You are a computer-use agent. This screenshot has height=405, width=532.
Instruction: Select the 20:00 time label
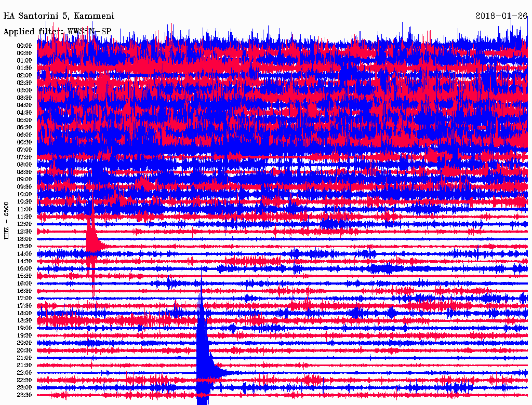coord(24,343)
